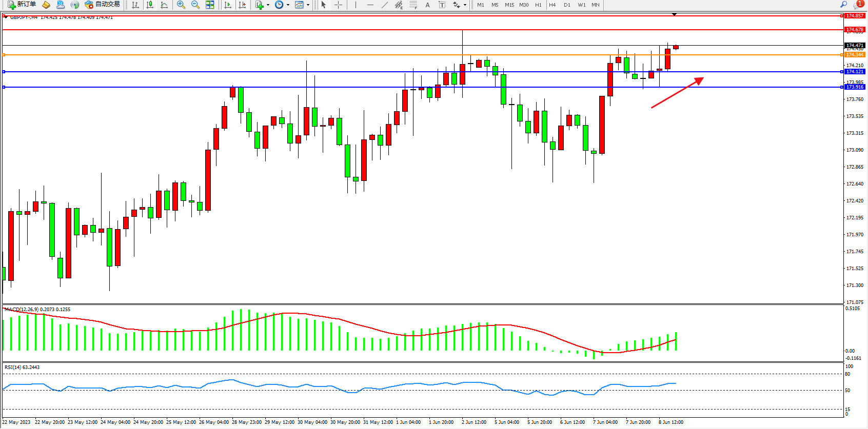Choose the Fibonacci retracement tool
The height and width of the screenshot is (429, 868).
coord(413,5)
